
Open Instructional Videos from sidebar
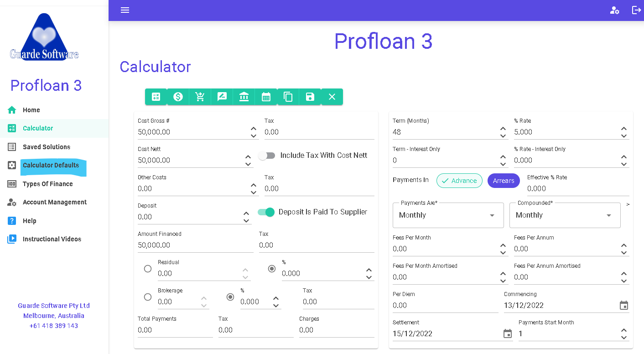click(x=54, y=239)
